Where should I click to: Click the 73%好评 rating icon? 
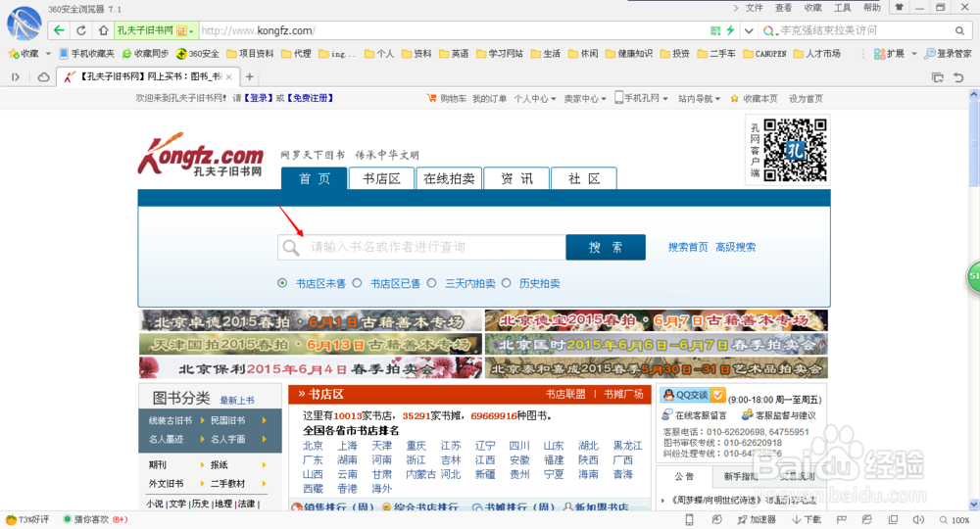pyautogui.click(x=11, y=519)
